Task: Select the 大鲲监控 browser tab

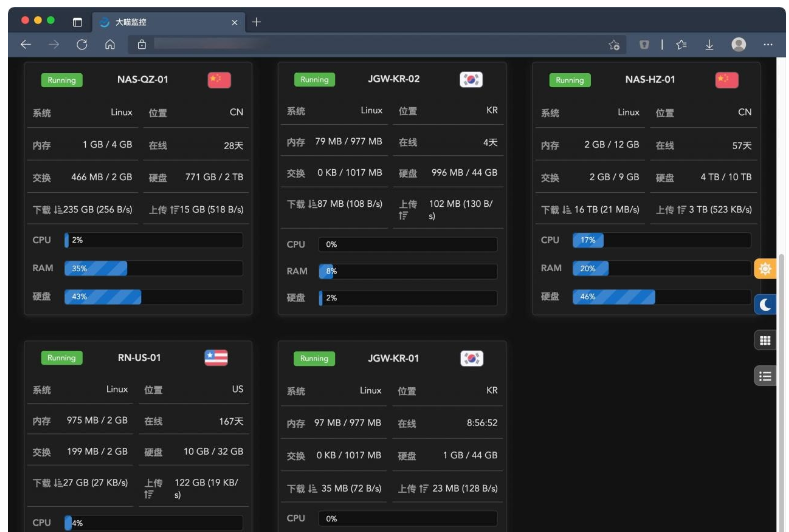Action: (160, 21)
